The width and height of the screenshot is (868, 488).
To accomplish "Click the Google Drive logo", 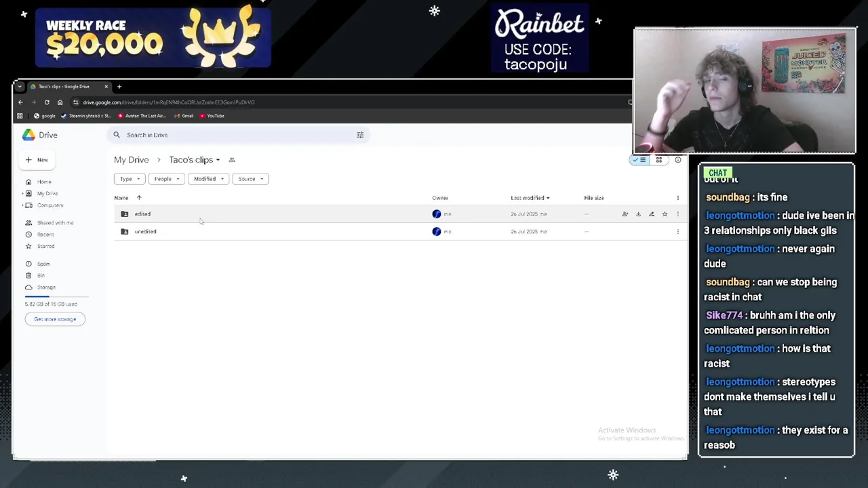I will tap(28, 135).
